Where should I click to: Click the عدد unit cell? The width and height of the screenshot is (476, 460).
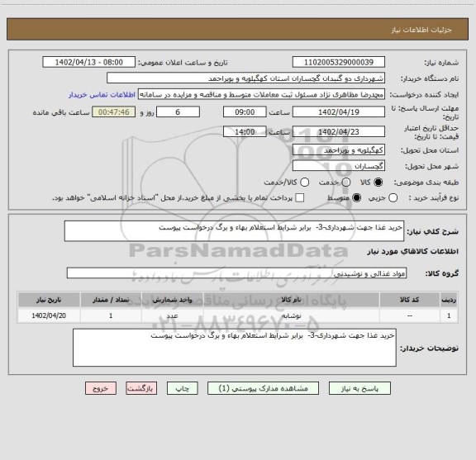pos(172,315)
